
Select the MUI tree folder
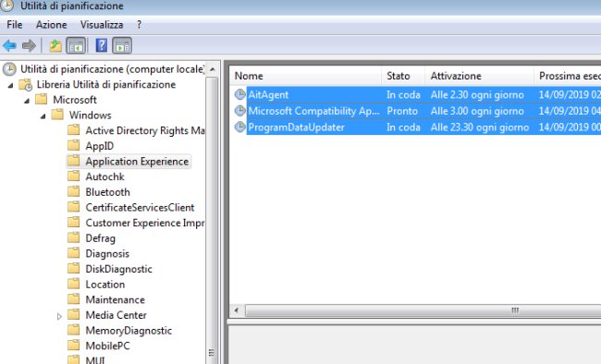click(95, 360)
